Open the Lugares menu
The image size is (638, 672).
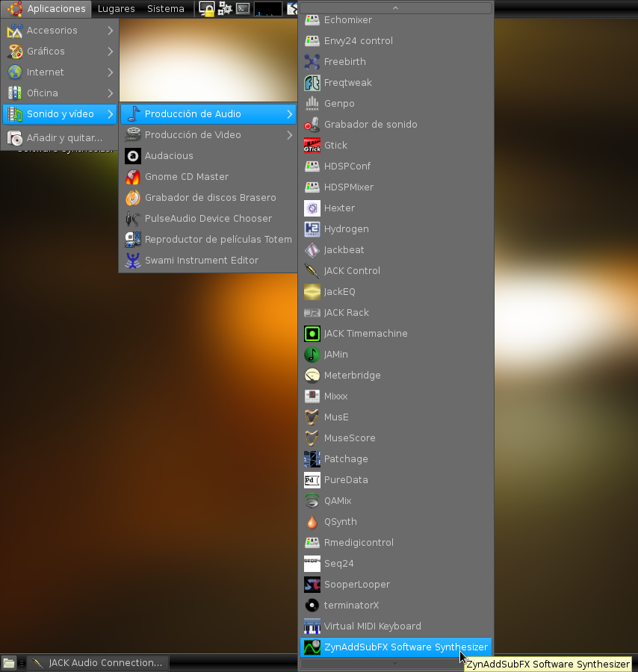(x=117, y=8)
